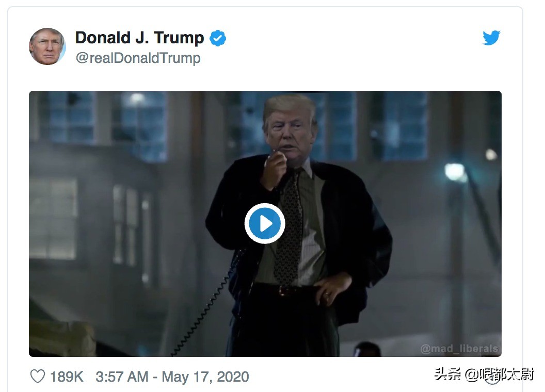Play the embedded tweet video
Image resolution: width=545 pixels, height=392 pixels.
(265, 224)
